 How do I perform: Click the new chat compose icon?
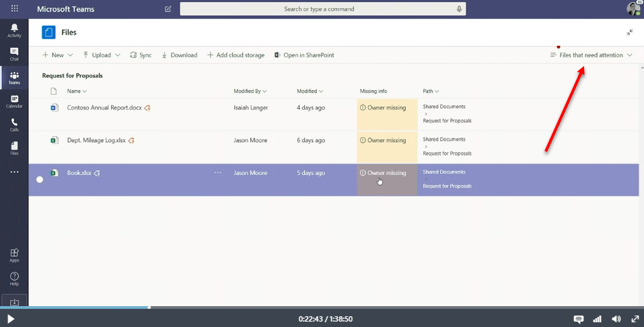point(168,9)
